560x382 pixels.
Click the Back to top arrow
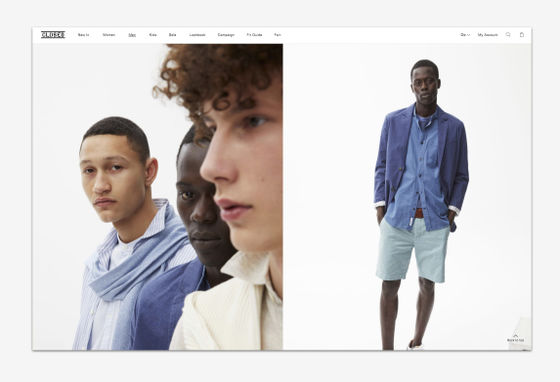click(515, 336)
